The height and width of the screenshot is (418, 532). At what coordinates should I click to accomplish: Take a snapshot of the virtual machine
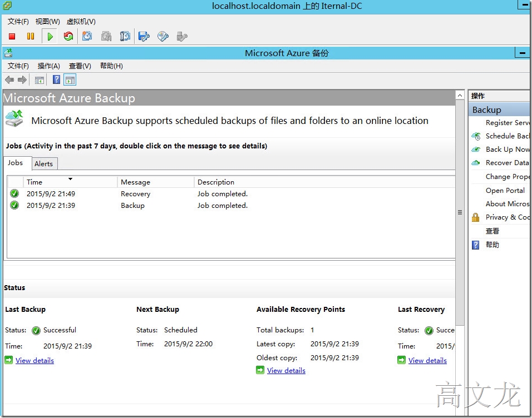tap(87, 36)
